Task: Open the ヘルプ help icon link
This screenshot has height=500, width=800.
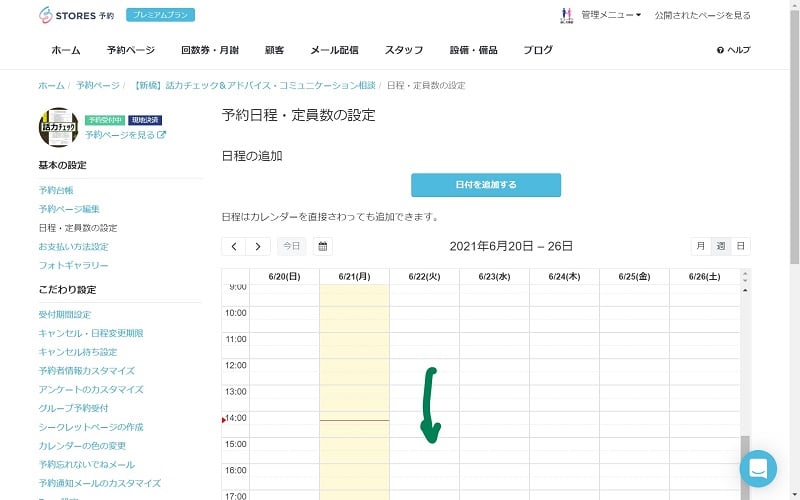Action: click(733, 50)
